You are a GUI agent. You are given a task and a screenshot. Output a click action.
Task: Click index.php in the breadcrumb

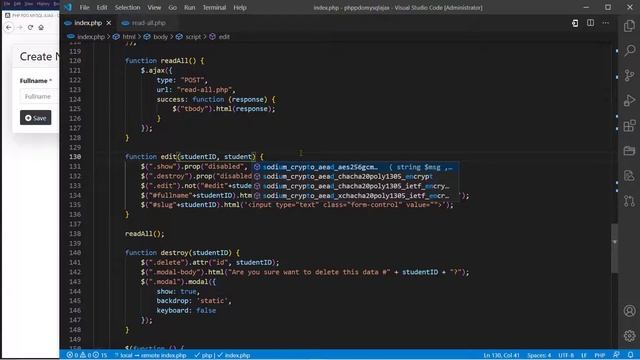[91, 37]
